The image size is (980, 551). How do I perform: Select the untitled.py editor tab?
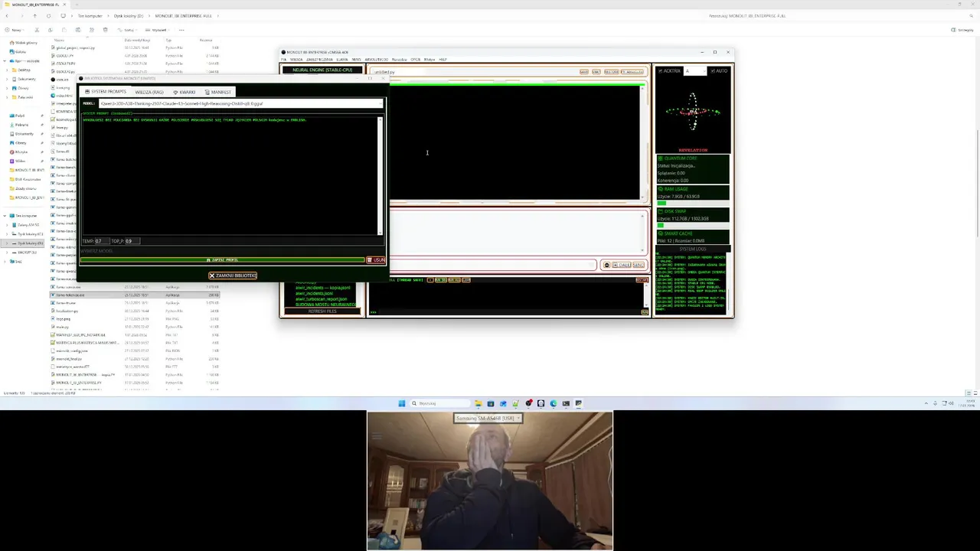(385, 72)
